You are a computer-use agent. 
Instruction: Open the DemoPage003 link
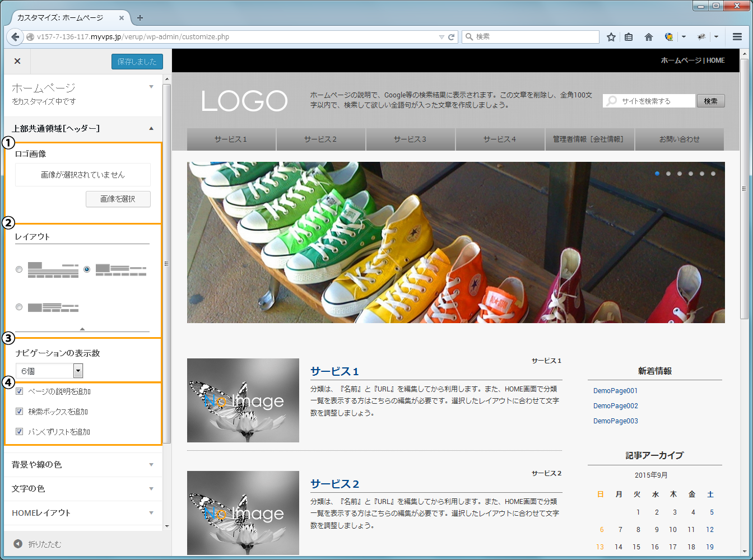[x=615, y=421]
